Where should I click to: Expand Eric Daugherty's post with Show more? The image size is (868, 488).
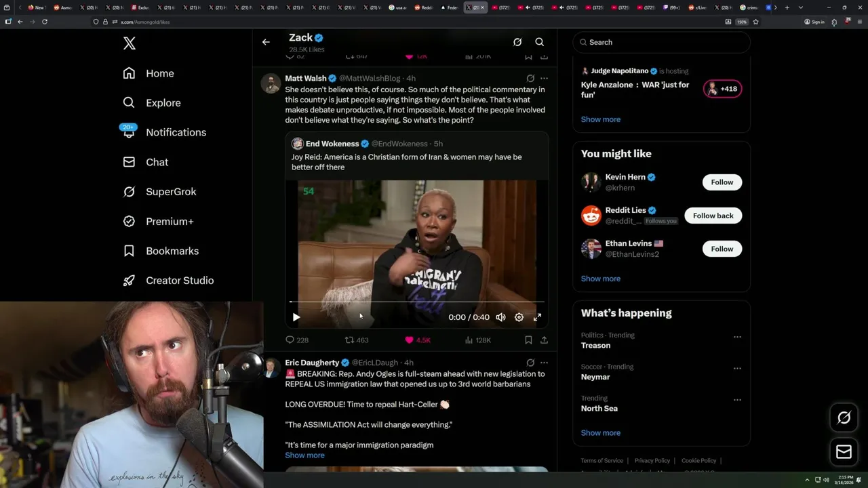pos(304,455)
